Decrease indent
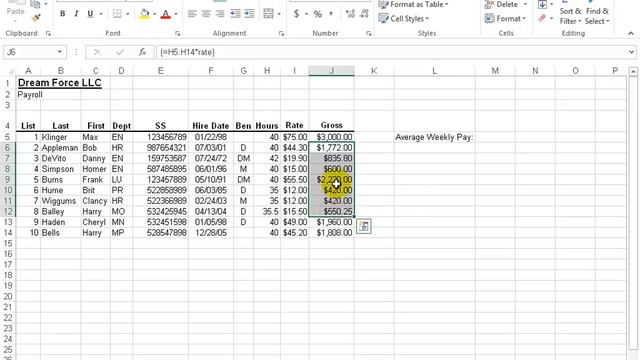Image resolution: width=640 pixels, height=360 pixels. [236, 14]
